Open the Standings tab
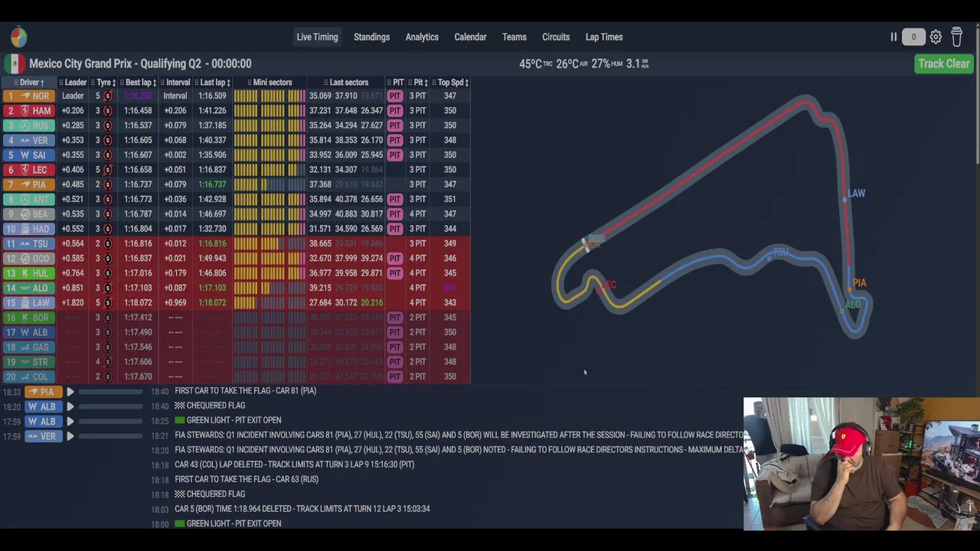This screenshot has width=980, height=551. (x=371, y=37)
